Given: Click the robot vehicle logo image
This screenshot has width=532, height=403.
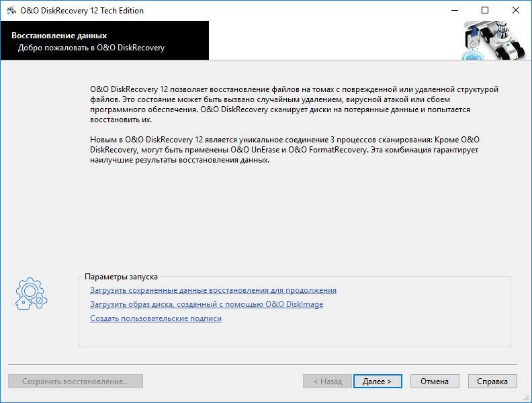Looking at the screenshot, I should click(x=495, y=40).
